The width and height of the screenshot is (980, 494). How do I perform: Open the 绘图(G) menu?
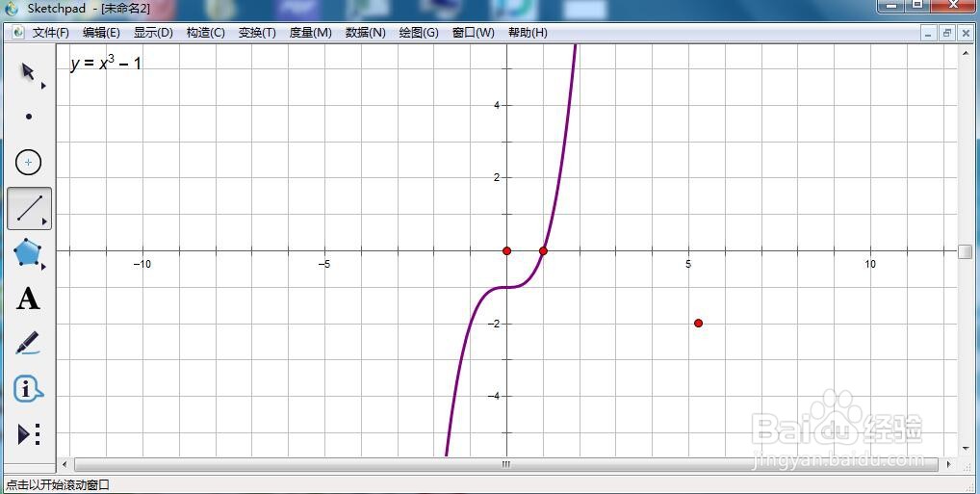click(419, 33)
